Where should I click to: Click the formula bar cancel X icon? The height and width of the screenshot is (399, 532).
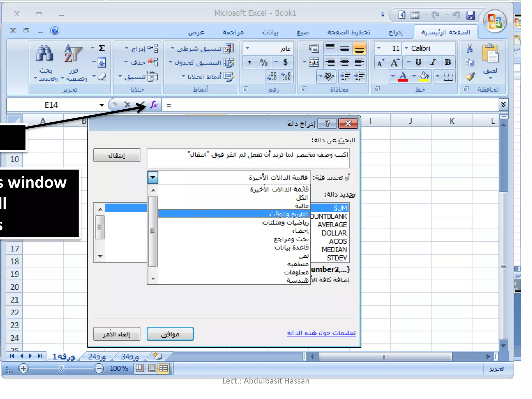pos(127,105)
